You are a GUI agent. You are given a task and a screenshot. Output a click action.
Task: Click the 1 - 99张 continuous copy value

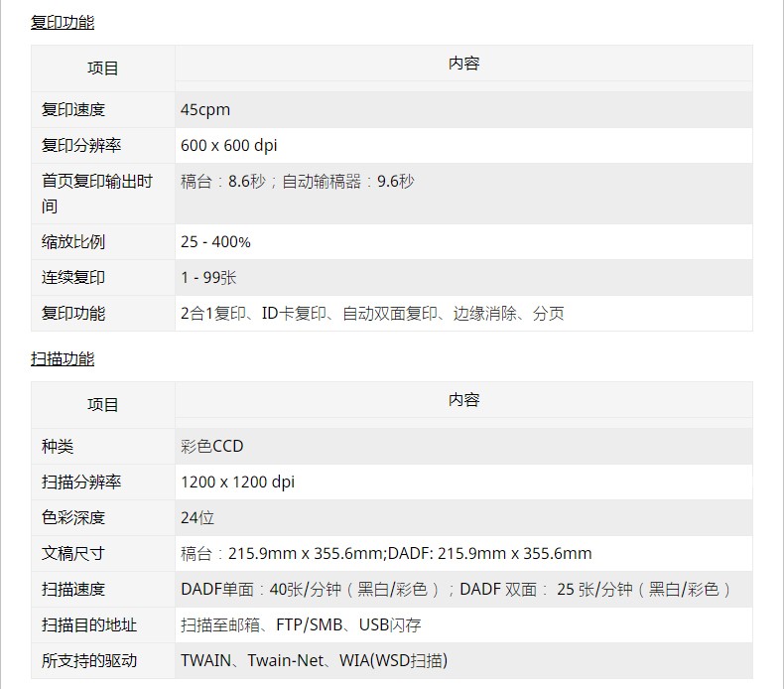tap(208, 278)
